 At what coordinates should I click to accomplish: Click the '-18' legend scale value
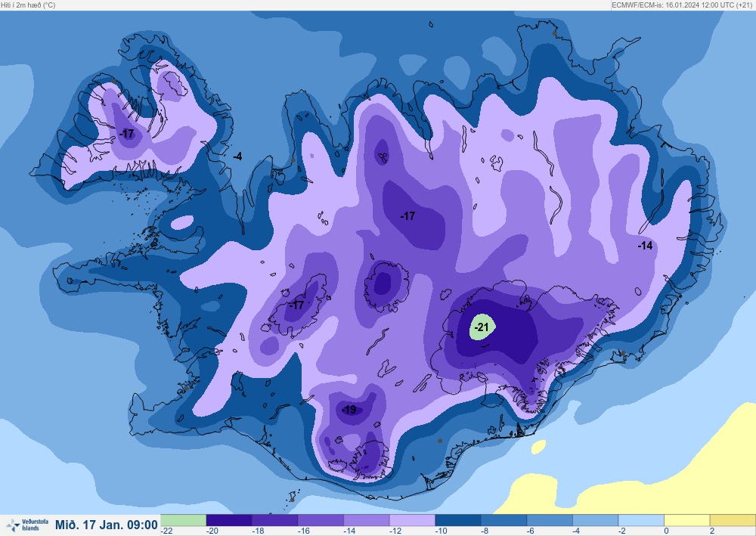tap(258, 531)
